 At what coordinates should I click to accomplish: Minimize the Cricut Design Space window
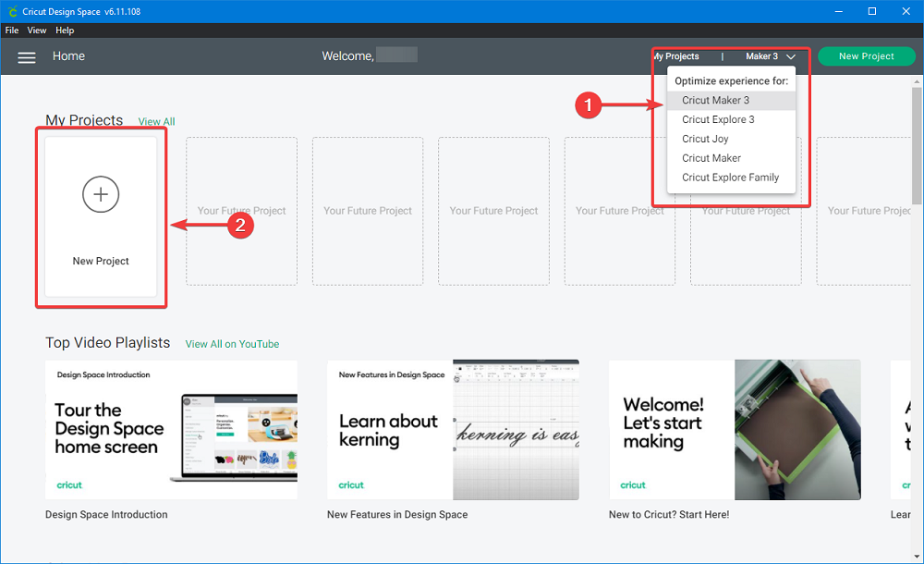coord(839,11)
